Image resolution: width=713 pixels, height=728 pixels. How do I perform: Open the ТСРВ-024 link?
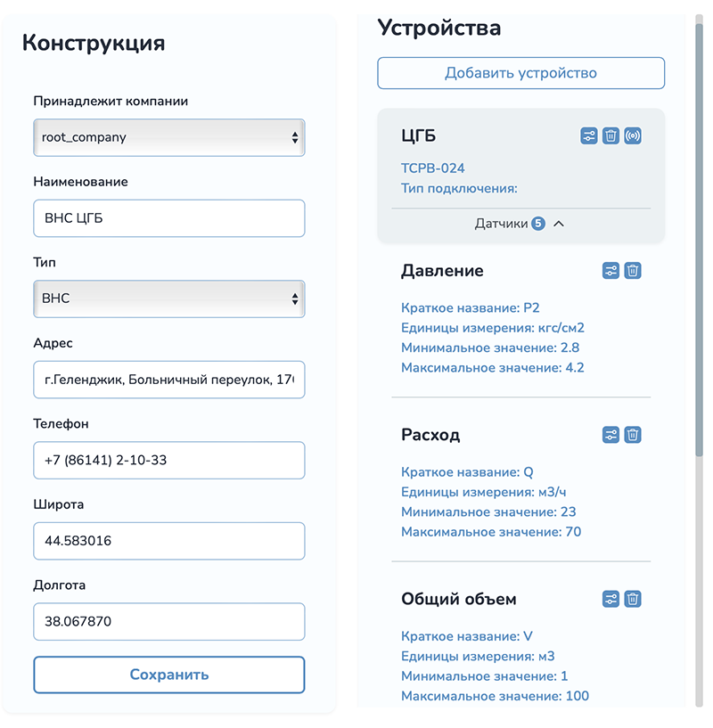pyautogui.click(x=431, y=168)
